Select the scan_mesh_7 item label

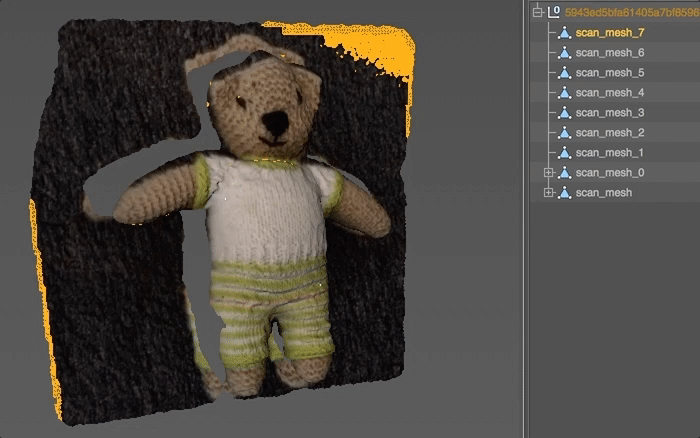[x=610, y=33]
